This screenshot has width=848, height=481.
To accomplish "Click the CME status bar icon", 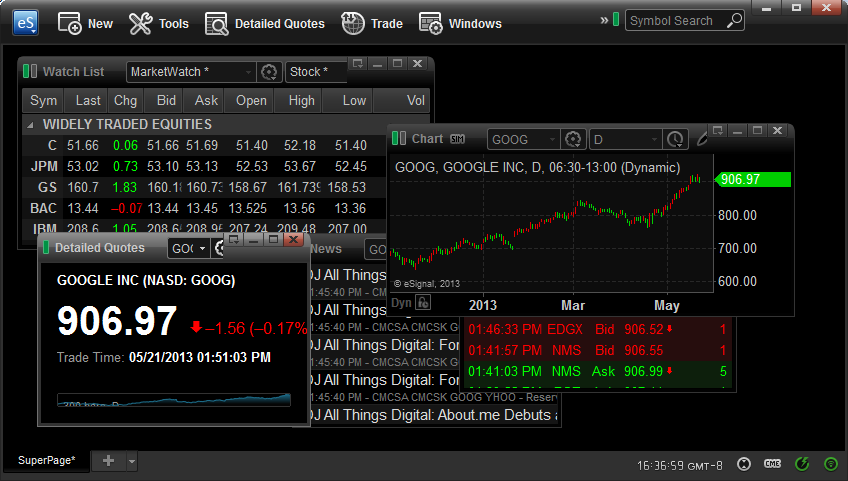I will (772, 464).
